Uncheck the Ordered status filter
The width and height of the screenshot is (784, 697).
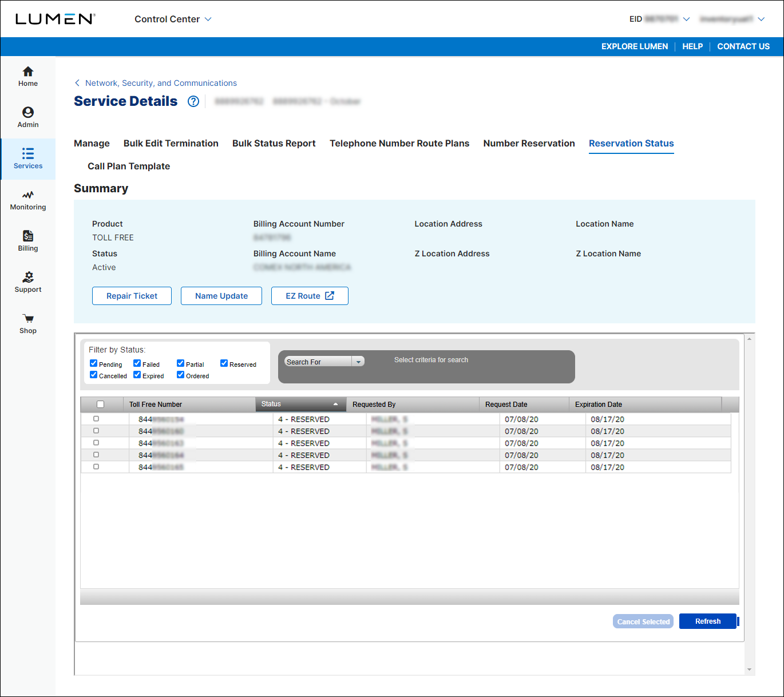(180, 375)
